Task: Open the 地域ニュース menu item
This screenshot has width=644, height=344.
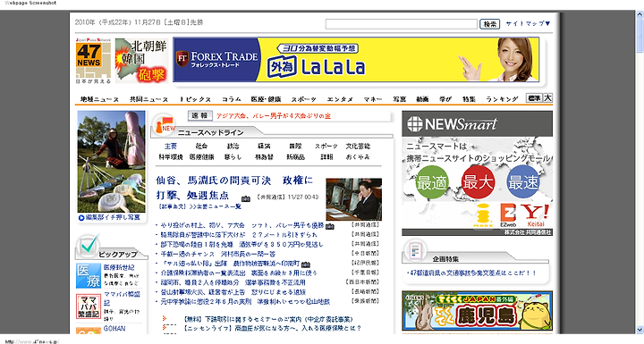Action: pos(99,99)
